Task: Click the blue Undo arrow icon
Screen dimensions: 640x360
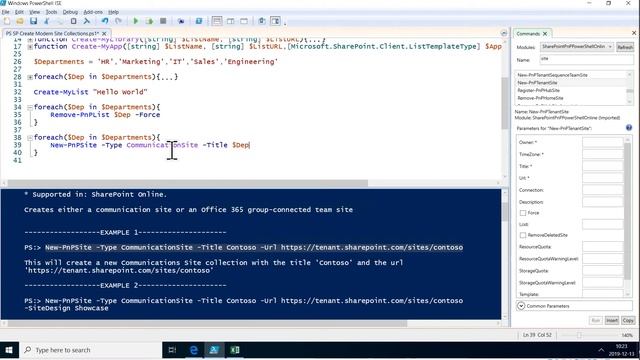Action: point(105,21)
